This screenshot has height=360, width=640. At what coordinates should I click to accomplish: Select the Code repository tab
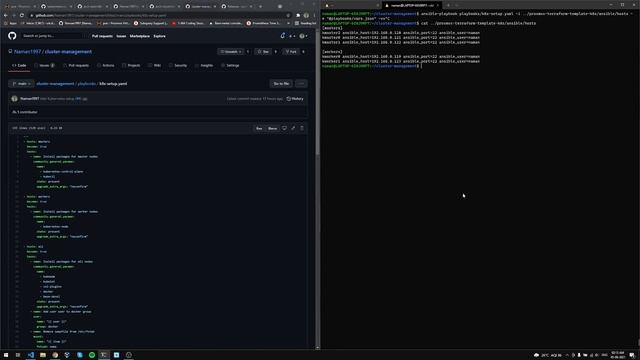coord(19,65)
